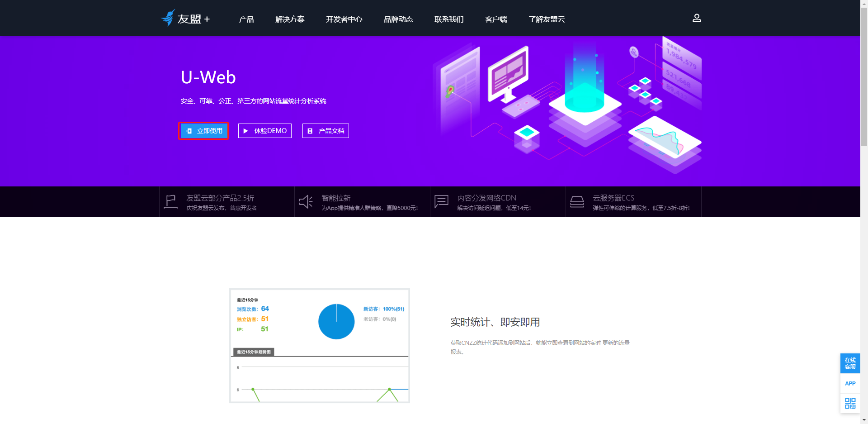The image size is (868, 424).
Task: Click the flag icon beside 友盟云部分产品2.5折
Action: coord(170,201)
